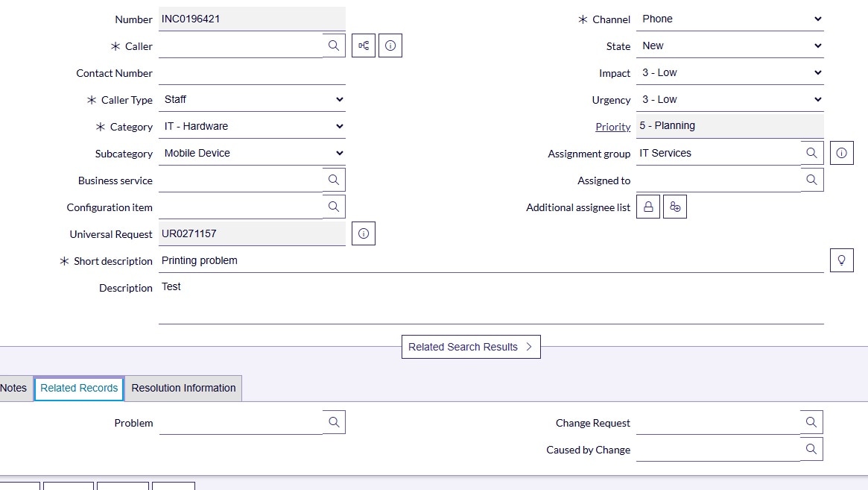Unlock the Additional assignee list

(x=648, y=207)
